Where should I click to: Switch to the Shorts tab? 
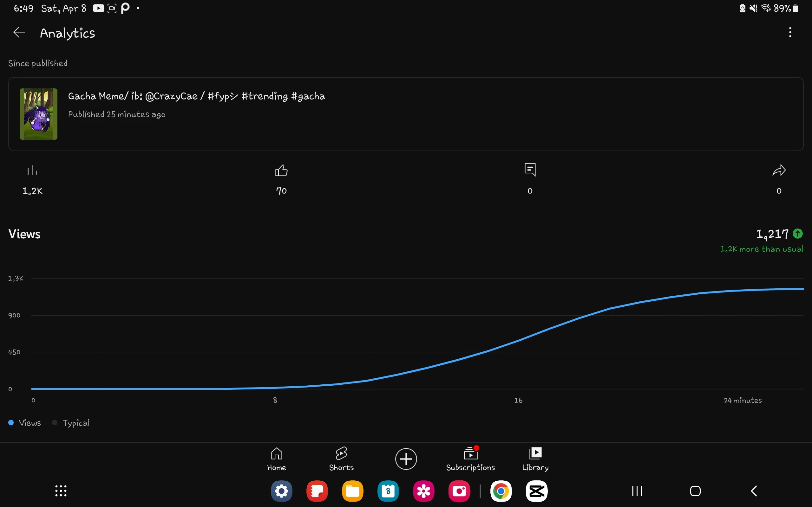click(x=341, y=459)
